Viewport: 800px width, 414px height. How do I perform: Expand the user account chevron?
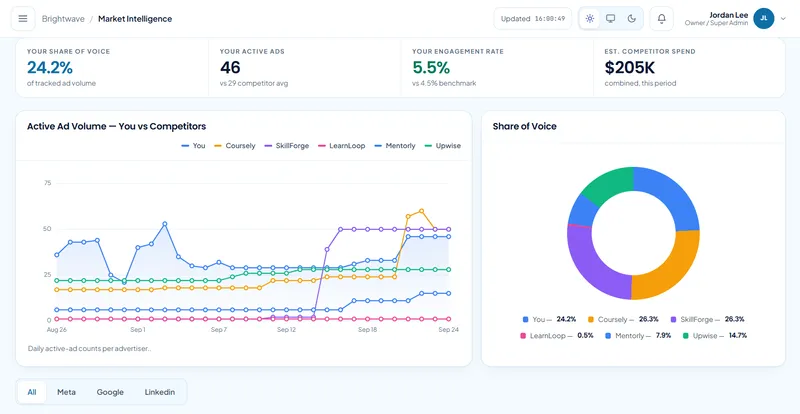[x=784, y=19]
